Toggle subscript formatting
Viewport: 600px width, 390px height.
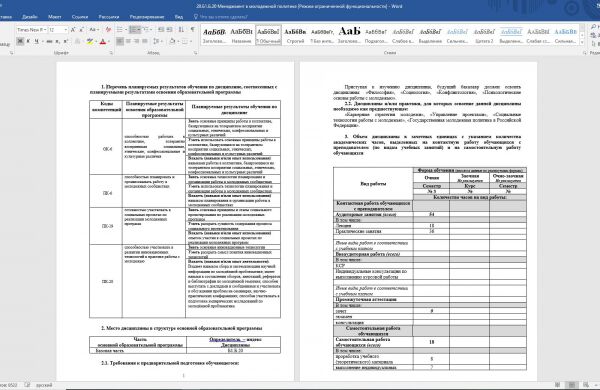coord(58,41)
